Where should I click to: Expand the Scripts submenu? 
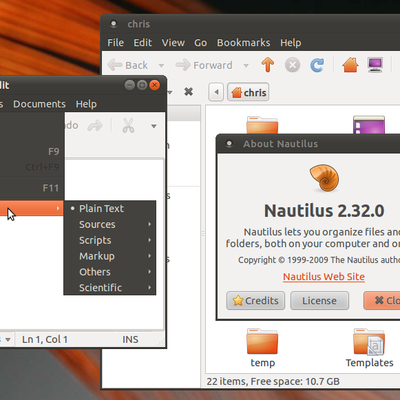pos(110,240)
